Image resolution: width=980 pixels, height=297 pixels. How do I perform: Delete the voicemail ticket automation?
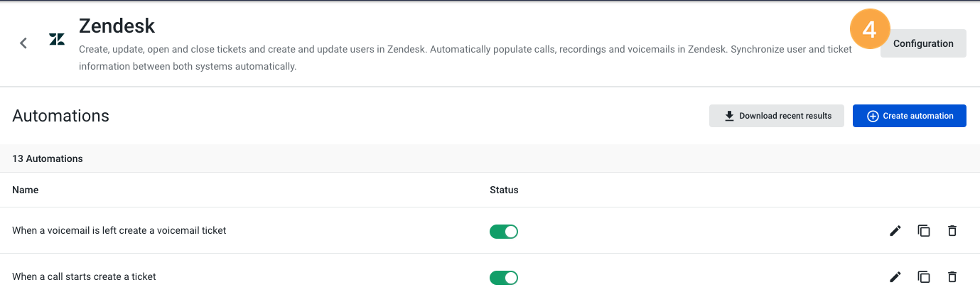(x=952, y=230)
